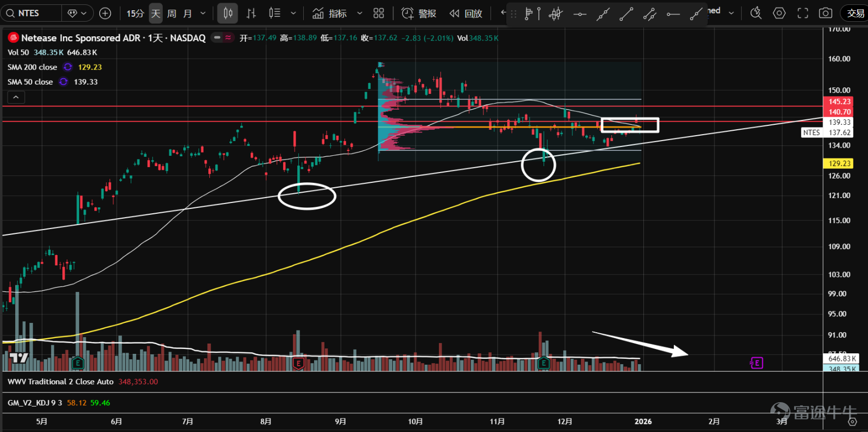Viewport: 868px width, 432px height.
Task: Click the Netease Inc Sponsored ADR title
Action: tap(80, 38)
